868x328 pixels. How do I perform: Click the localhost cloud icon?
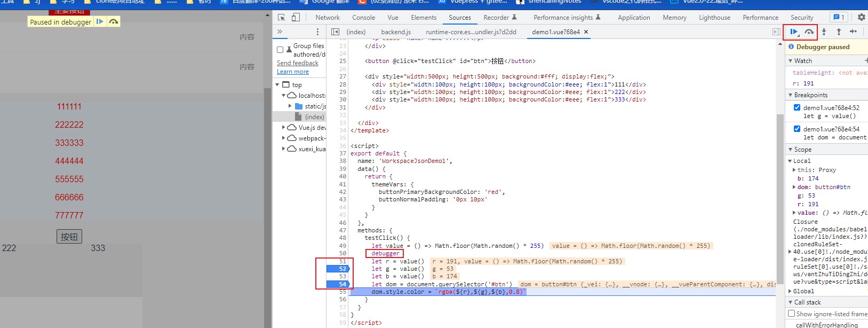[x=292, y=96]
